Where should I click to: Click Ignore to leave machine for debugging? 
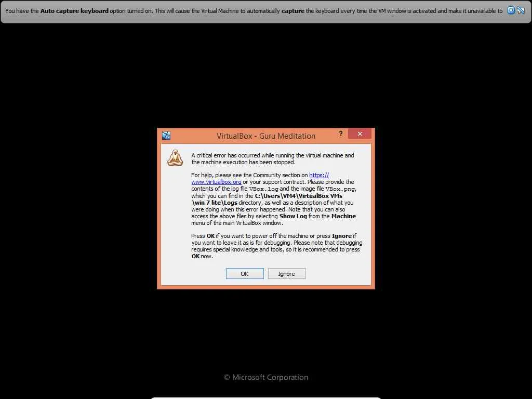[x=287, y=273]
